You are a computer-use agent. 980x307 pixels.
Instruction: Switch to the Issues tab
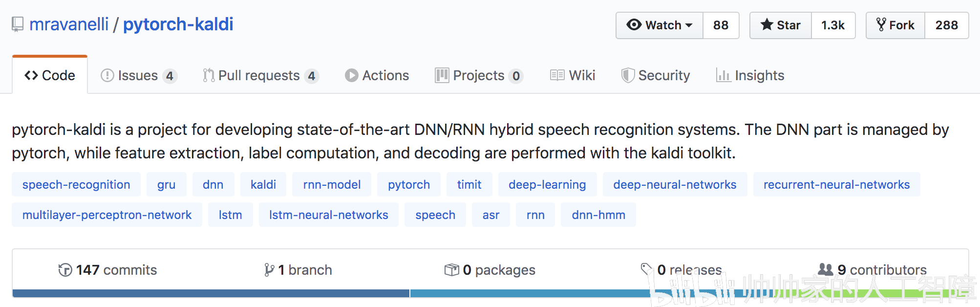(139, 76)
